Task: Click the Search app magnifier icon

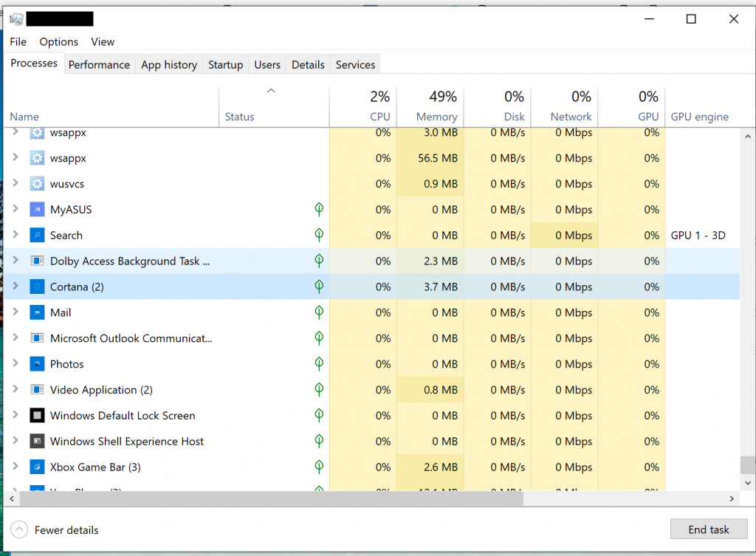Action: 37,236
